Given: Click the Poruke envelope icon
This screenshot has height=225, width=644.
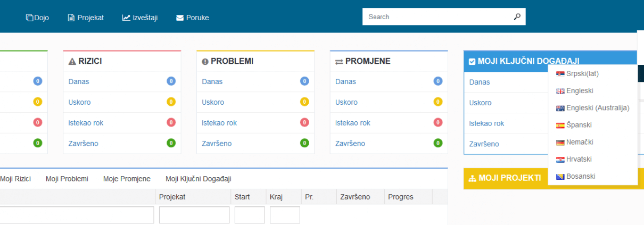Looking at the screenshot, I should coord(180,18).
